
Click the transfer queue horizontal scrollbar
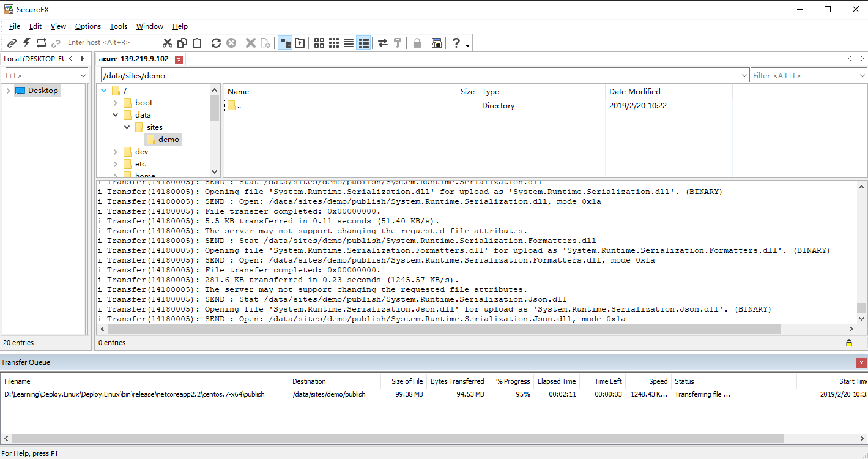[397, 439]
